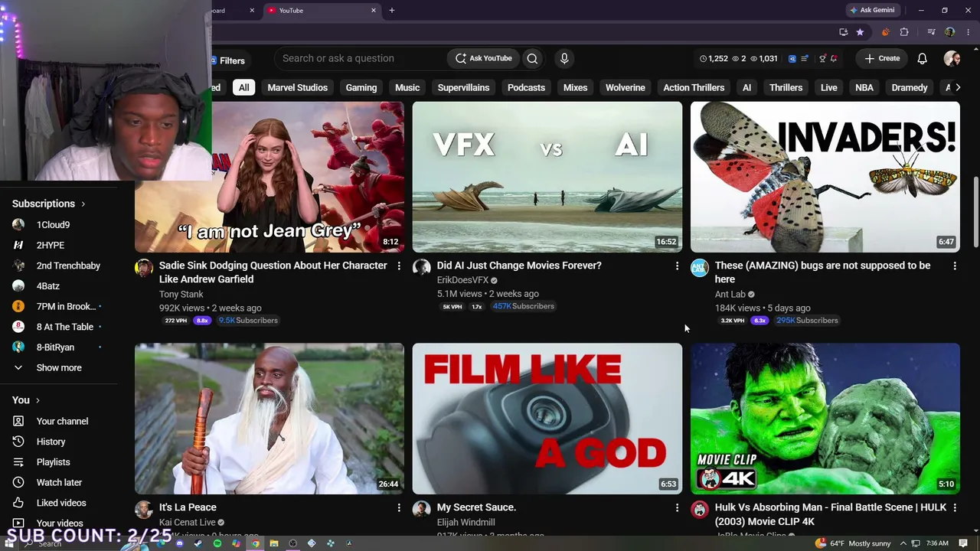Viewport: 980px width, 551px height.
Task: Select the Podcasts chip
Action: click(526, 87)
